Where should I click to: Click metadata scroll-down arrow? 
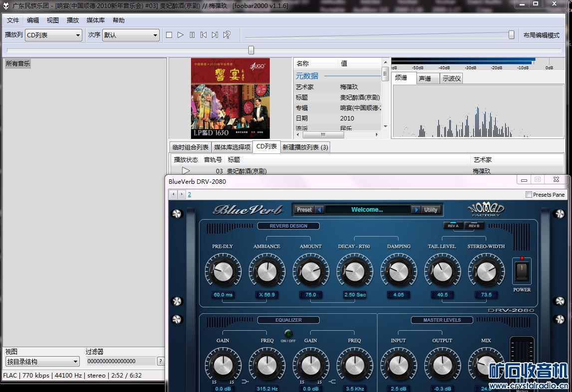click(x=385, y=127)
